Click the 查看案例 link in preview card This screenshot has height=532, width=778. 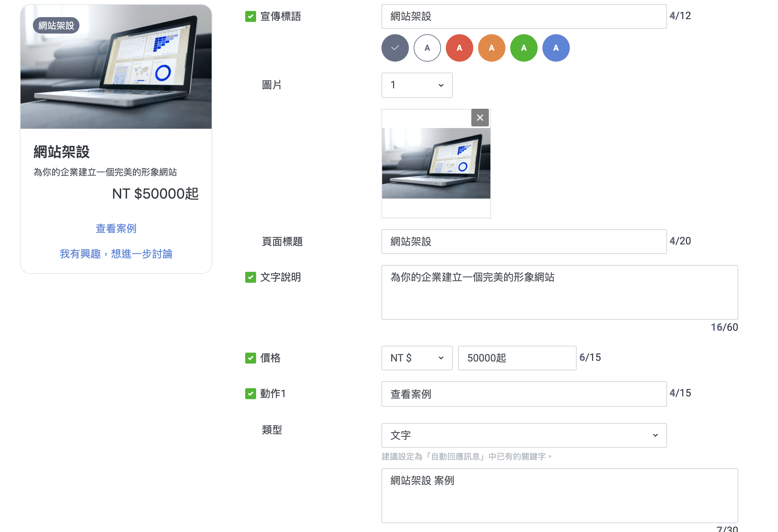point(116,229)
